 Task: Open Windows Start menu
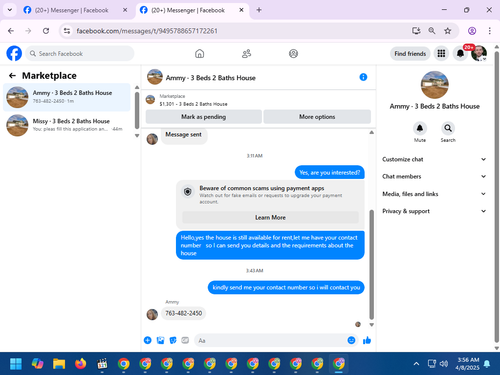coord(16,364)
